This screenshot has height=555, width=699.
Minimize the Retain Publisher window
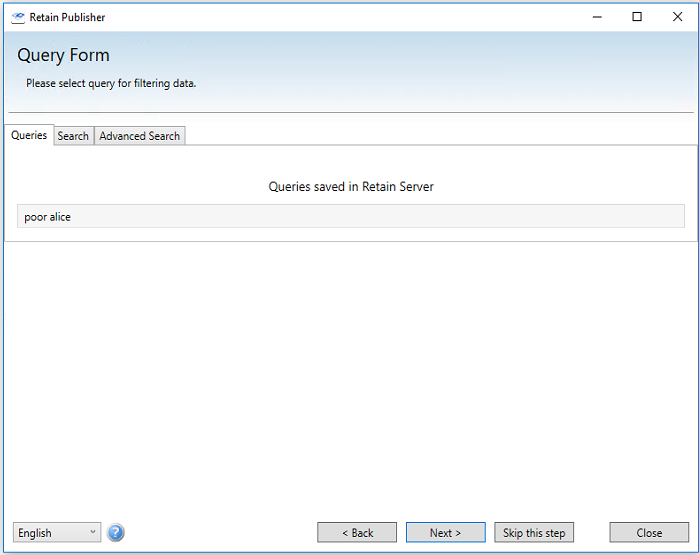(597, 17)
